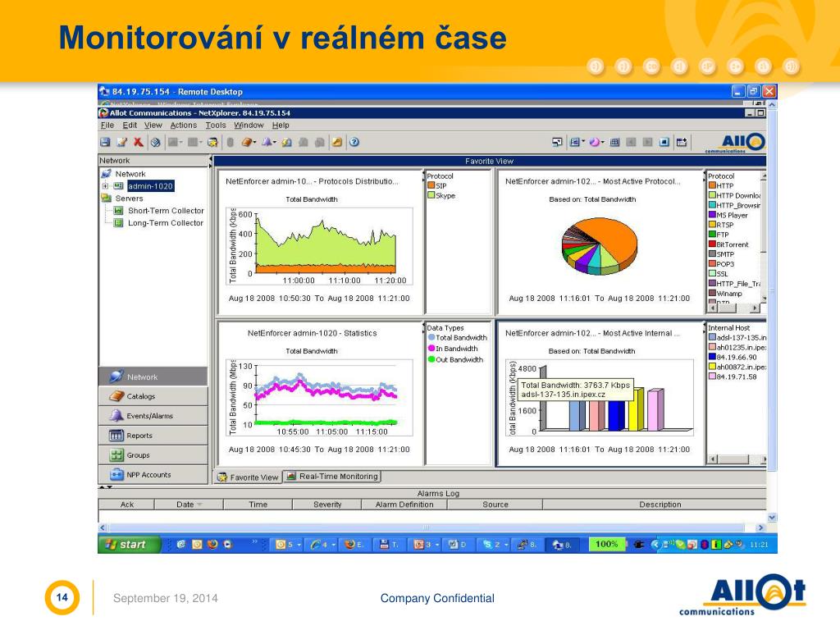This screenshot has height=630, width=840.
Task: Switch to the Real-Time Monitoring tab
Action: [x=332, y=477]
